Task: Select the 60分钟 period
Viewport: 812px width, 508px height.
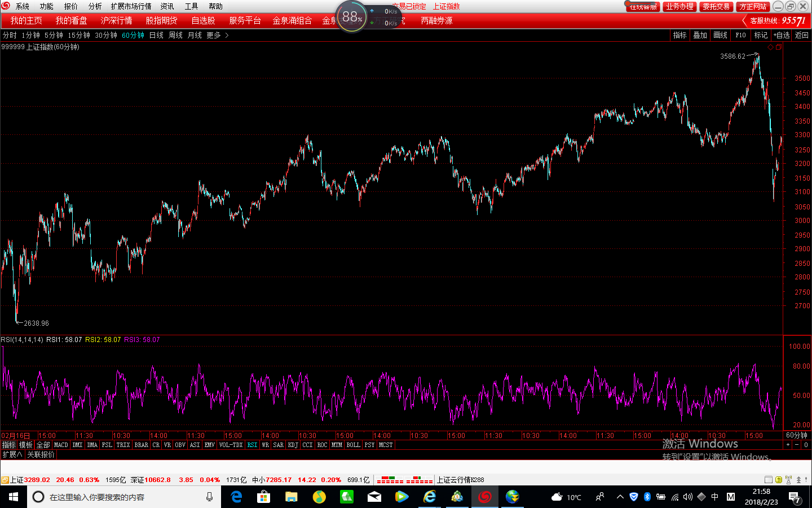Action: (133, 35)
